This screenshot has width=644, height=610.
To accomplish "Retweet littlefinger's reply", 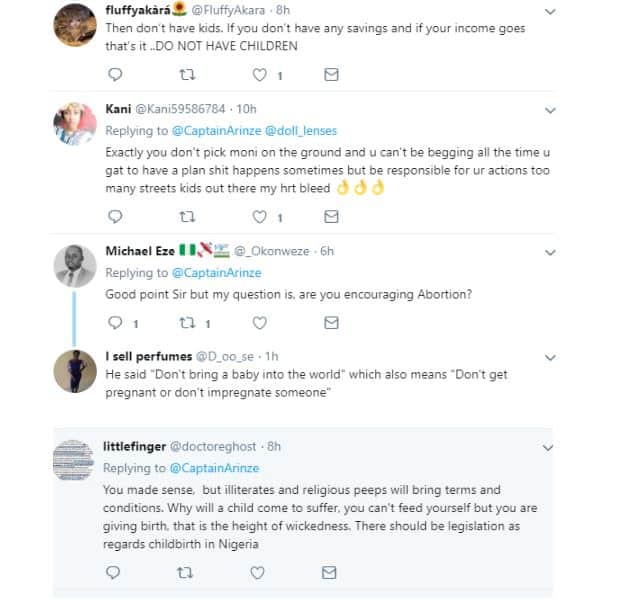I will (x=186, y=572).
